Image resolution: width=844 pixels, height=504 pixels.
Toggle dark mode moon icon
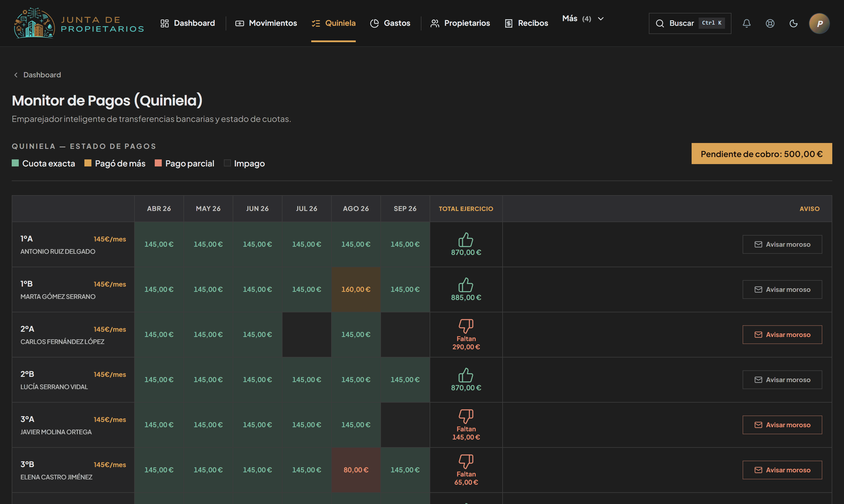(793, 23)
